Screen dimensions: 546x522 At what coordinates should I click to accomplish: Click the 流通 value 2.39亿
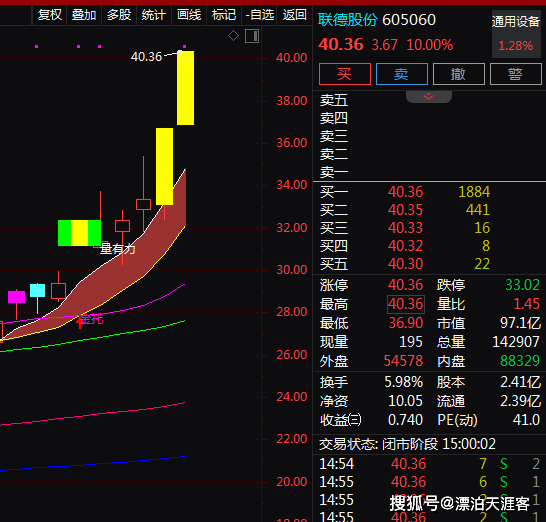[x=521, y=401]
